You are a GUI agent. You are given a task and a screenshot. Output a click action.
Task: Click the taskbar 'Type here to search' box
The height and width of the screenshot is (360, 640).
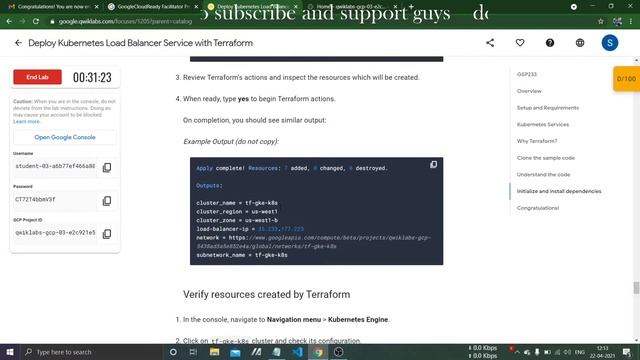click(x=92, y=352)
